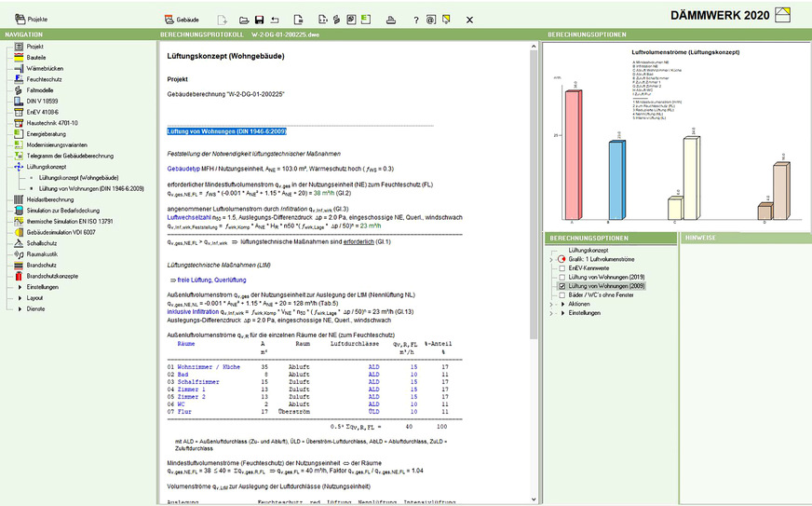
Task: Expand the Grafik: 1 Luftvolumenströme node
Action: (x=550, y=259)
